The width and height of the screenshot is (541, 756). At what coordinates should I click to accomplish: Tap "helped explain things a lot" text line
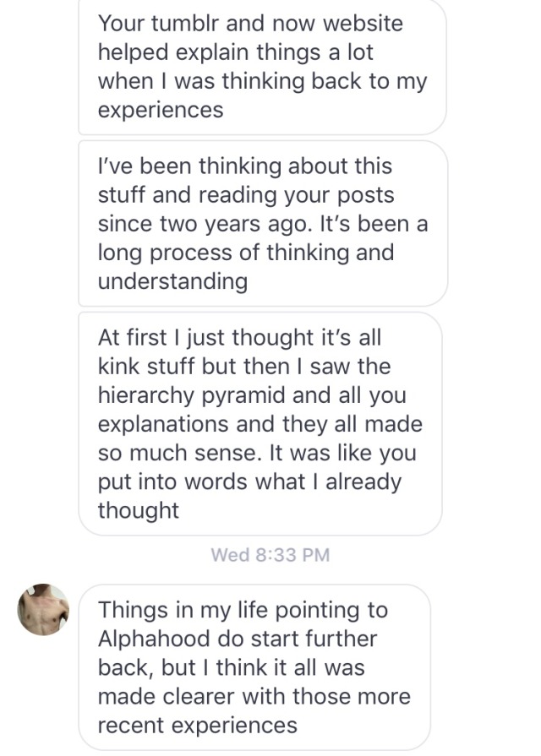point(236,52)
